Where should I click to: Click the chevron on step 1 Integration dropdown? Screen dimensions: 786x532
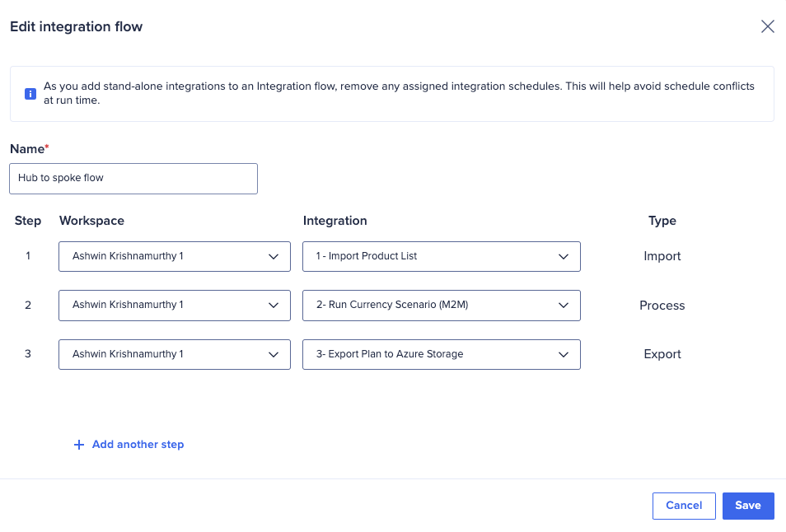coord(565,256)
